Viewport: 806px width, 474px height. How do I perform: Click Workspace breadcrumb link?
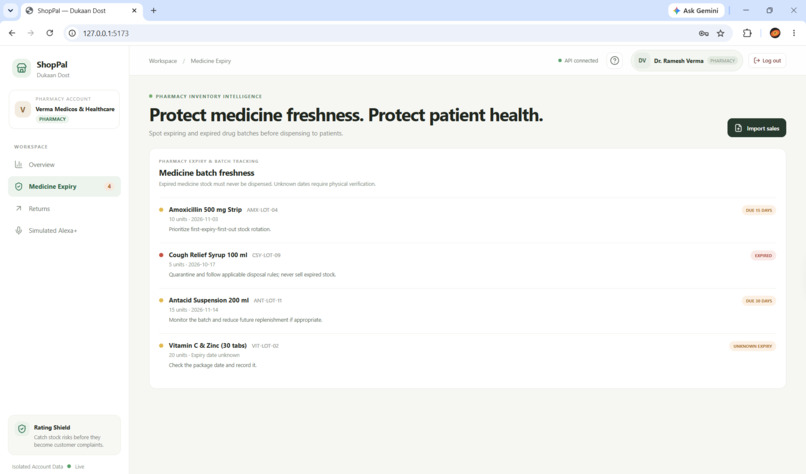point(163,61)
